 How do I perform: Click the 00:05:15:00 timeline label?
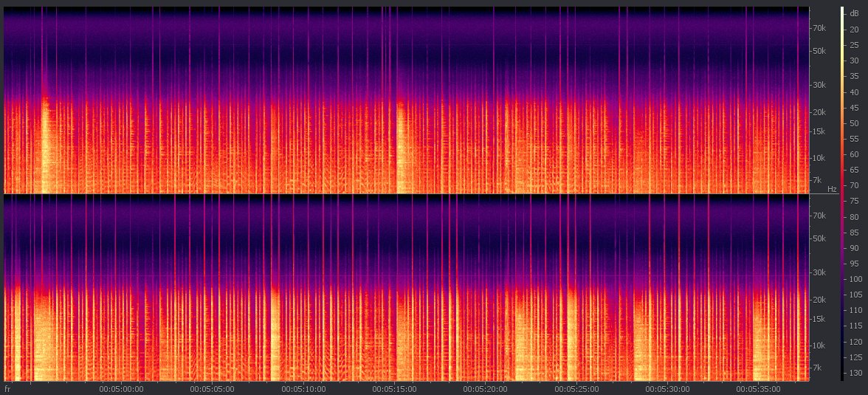pos(395,389)
